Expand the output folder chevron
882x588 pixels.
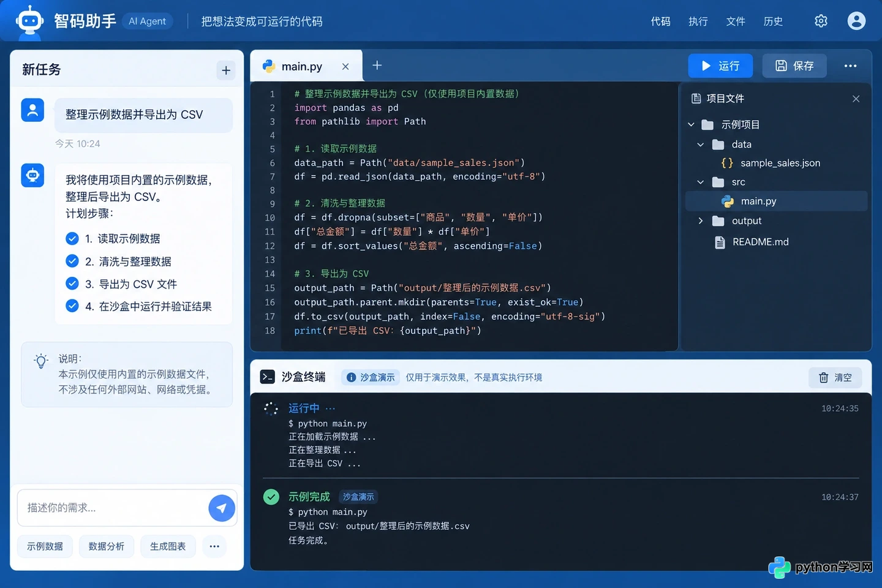click(x=701, y=221)
